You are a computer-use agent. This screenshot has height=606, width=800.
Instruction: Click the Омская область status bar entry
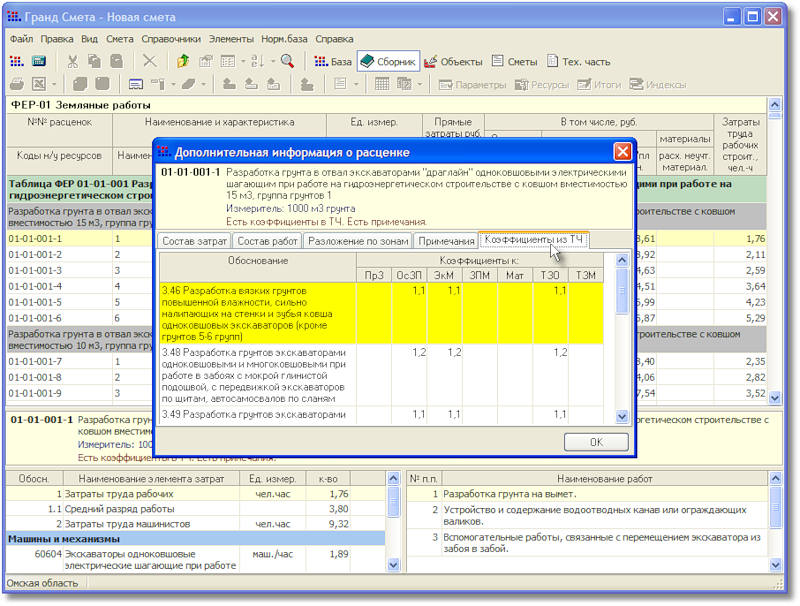42,583
